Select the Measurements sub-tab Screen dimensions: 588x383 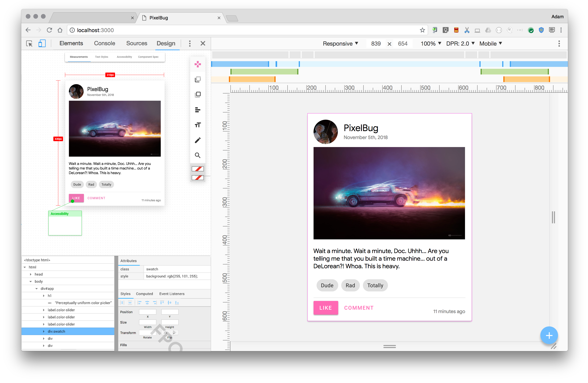click(79, 57)
